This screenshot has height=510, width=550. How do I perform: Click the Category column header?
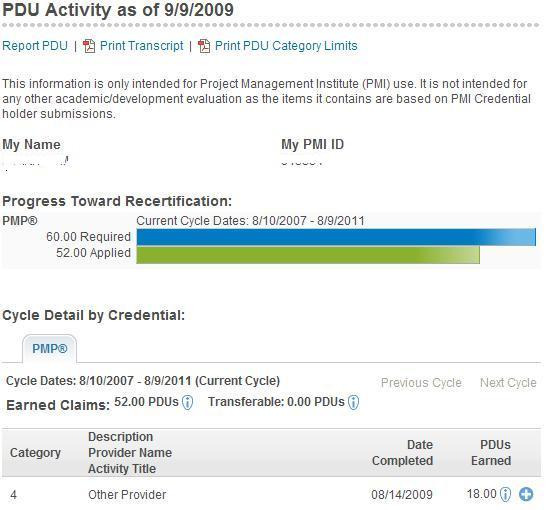click(x=35, y=453)
